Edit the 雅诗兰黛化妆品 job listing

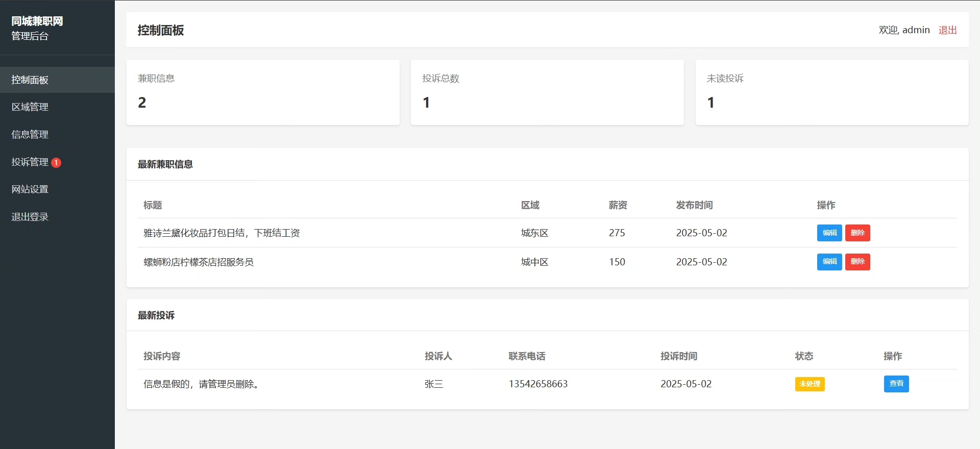click(829, 233)
